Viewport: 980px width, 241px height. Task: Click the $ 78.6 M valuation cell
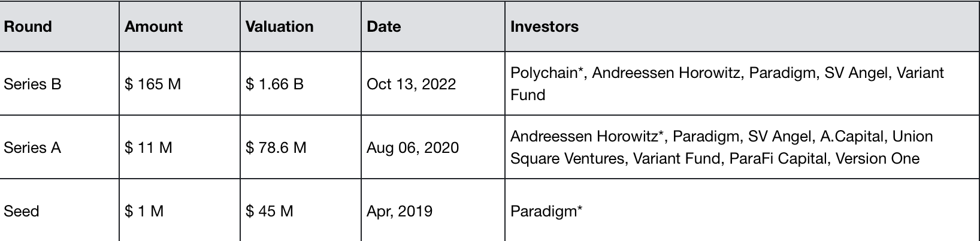[x=276, y=147]
